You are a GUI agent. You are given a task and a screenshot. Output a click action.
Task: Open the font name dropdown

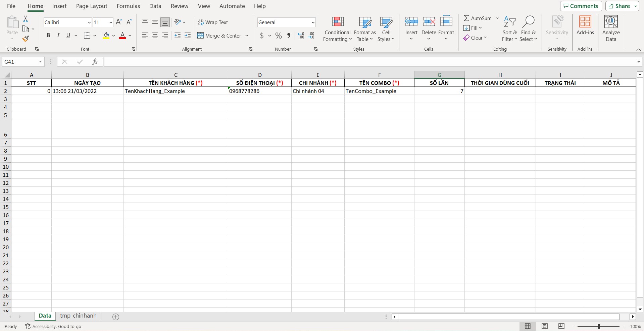[x=89, y=22]
